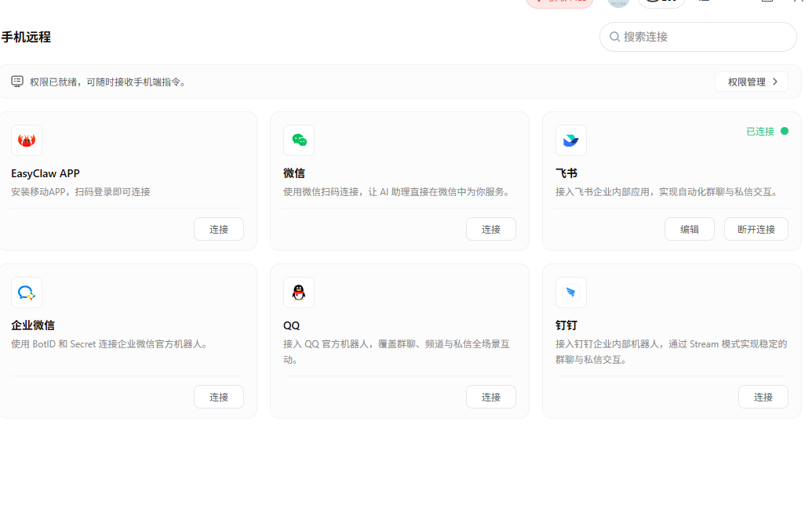The image size is (812, 512).
Task: Click the 飞书 card title
Action: point(566,173)
